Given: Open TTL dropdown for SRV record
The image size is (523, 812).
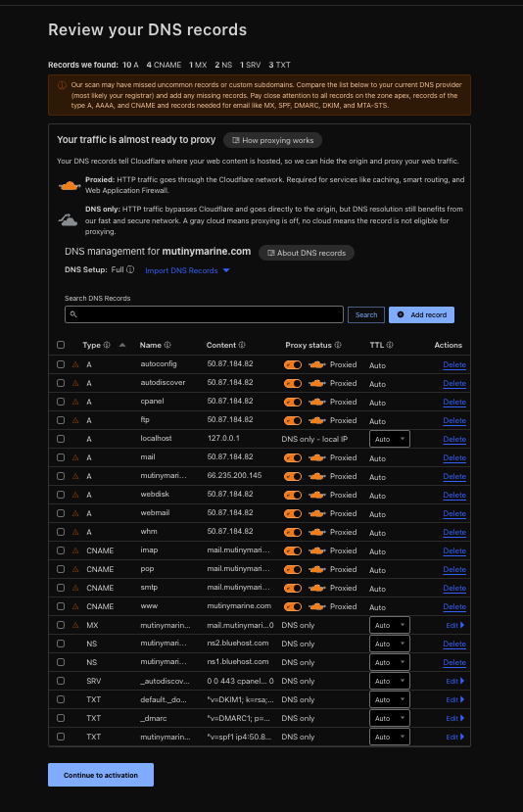Looking at the screenshot, I should point(390,681).
